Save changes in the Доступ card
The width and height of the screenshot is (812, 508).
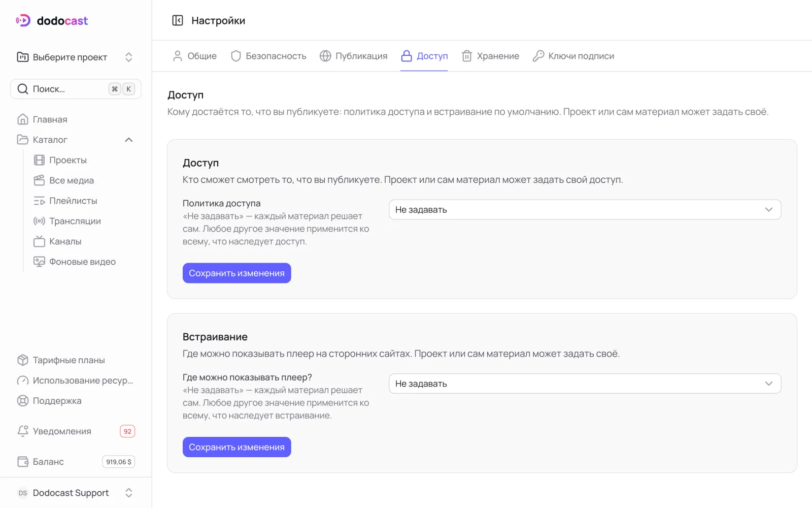[x=236, y=273]
